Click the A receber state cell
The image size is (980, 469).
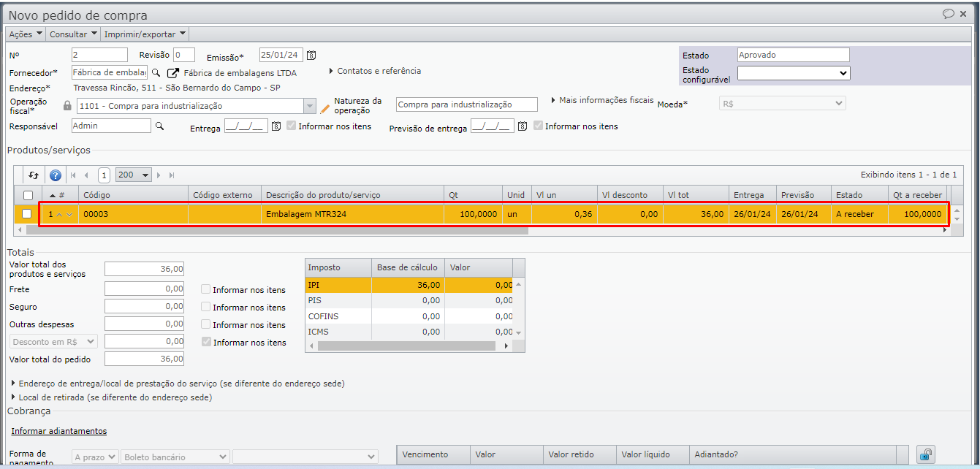[x=859, y=214]
